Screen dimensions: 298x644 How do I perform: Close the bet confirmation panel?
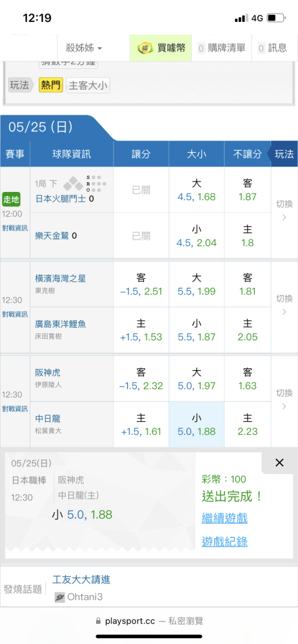click(x=279, y=463)
